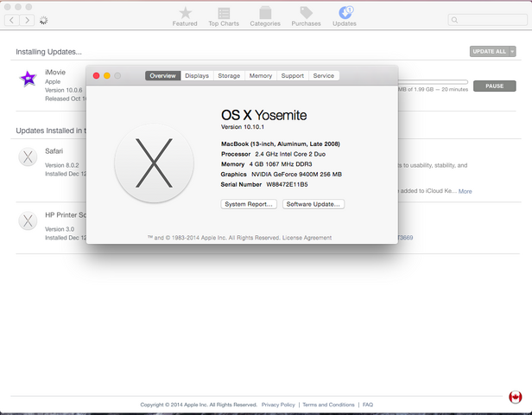Click the 'Version 10.10.1' text
The width and height of the screenshot is (532, 415).
pos(243,127)
